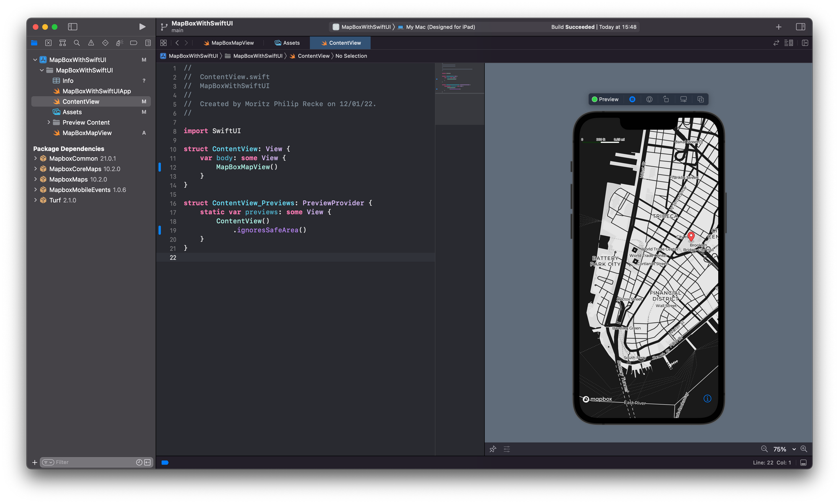Screen dimensions: 839x504
Task: Expand the MapboxMaps package dependency
Action: pos(36,179)
